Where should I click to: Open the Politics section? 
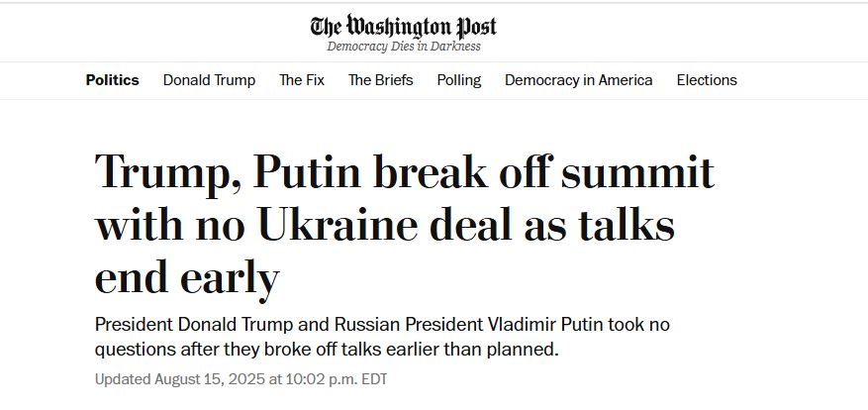pyautogui.click(x=112, y=80)
